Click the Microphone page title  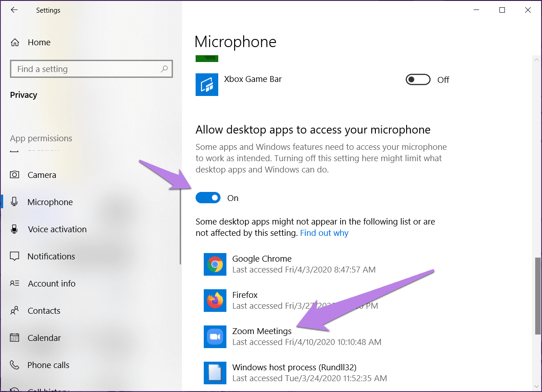coord(235,42)
